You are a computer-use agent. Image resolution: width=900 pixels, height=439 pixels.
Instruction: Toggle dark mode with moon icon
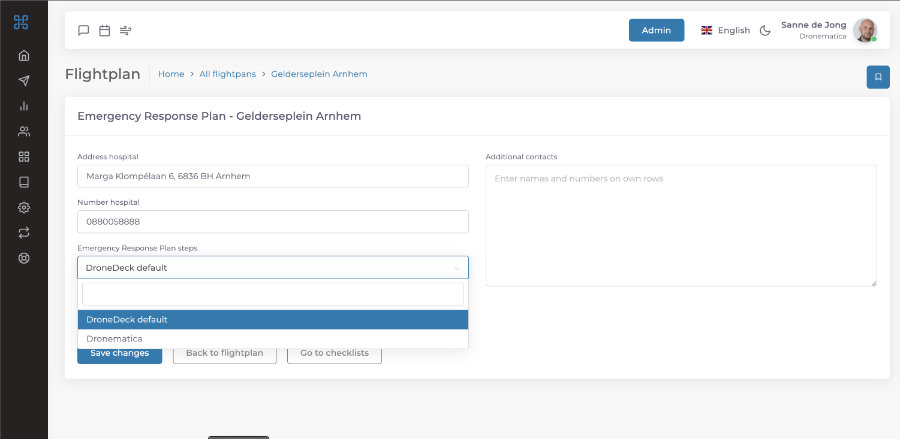[765, 30]
